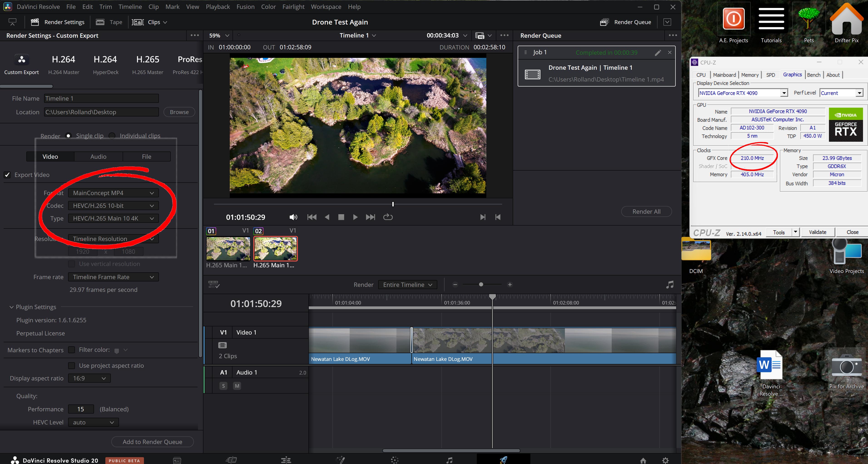Open Render Queue panel three-dot menu

673,35
